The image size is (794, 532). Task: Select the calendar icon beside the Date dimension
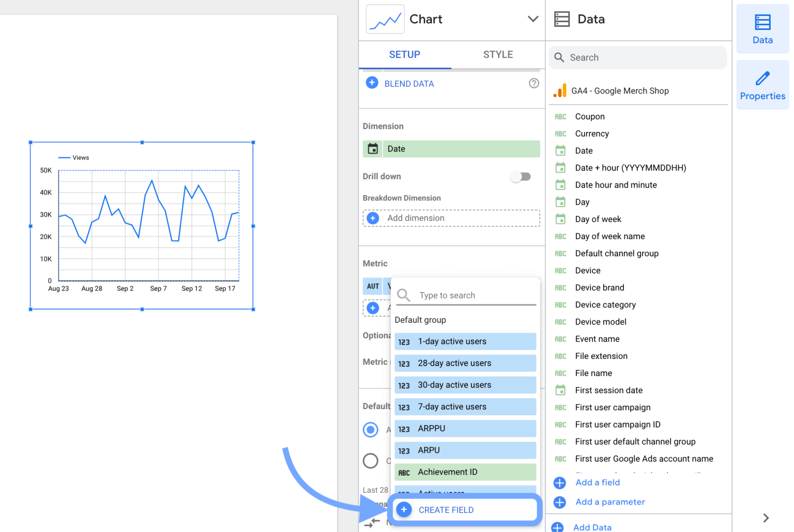(373, 149)
